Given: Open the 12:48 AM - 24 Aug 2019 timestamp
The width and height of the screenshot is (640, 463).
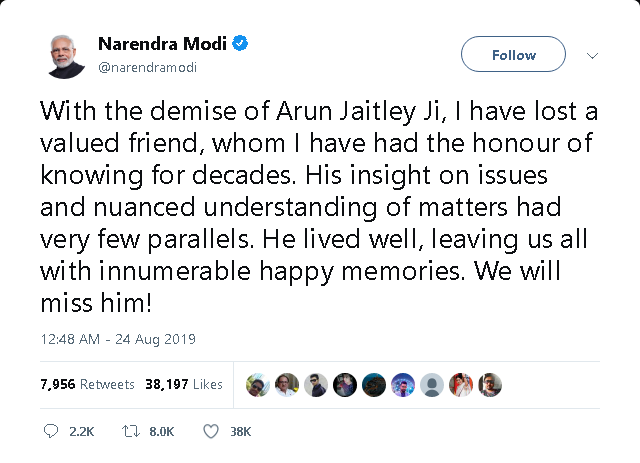Looking at the screenshot, I should pos(119,339).
